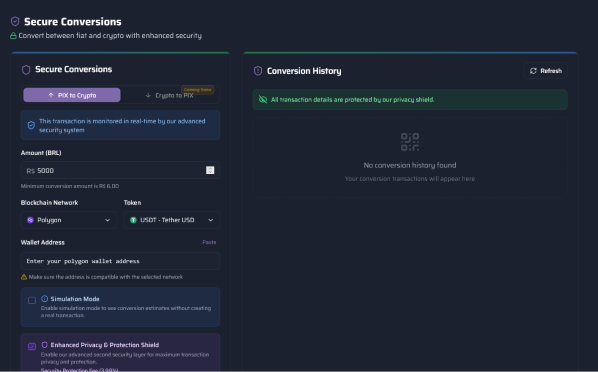Refresh the conversion history
This screenshot has width=598, height=372.
(x=546, y=71)
